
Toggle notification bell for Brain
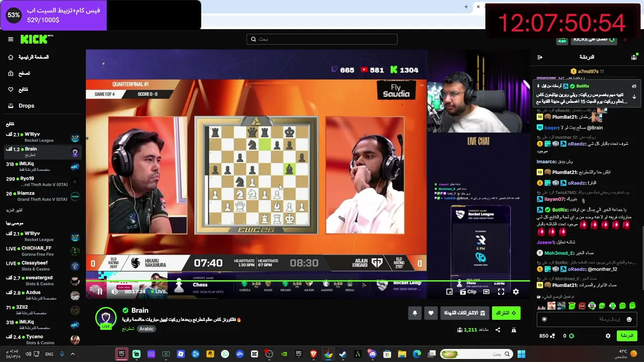coord(415,313)
